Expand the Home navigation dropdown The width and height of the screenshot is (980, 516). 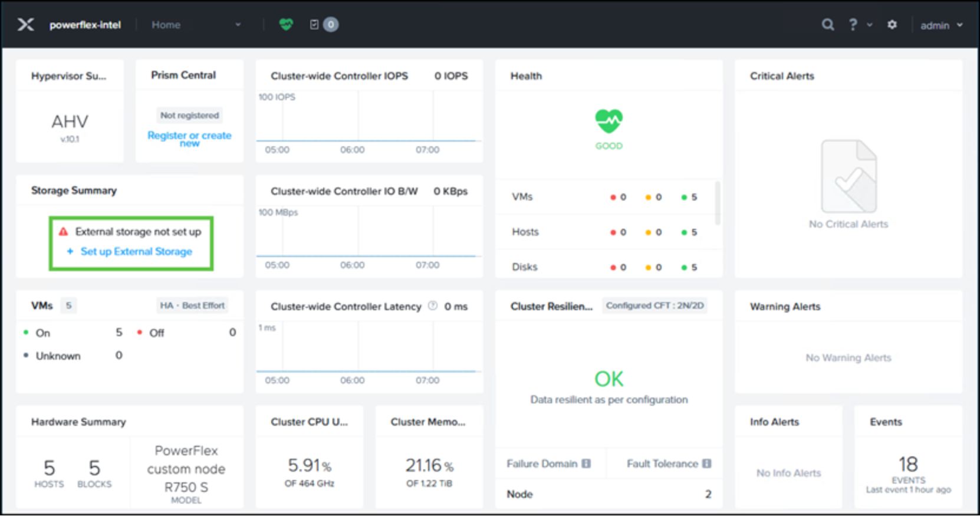click(x=238, y=25)
